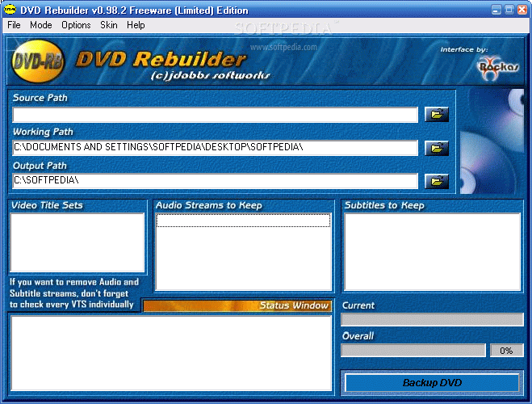
Task: Open the Options menu
Action: coord(76,25)
